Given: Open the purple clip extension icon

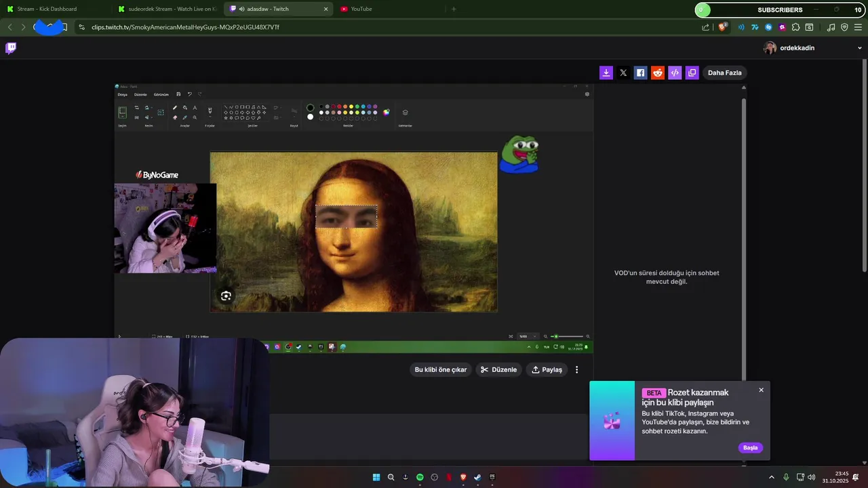Looking at the screenshot, I should click(x=783, y=27).
